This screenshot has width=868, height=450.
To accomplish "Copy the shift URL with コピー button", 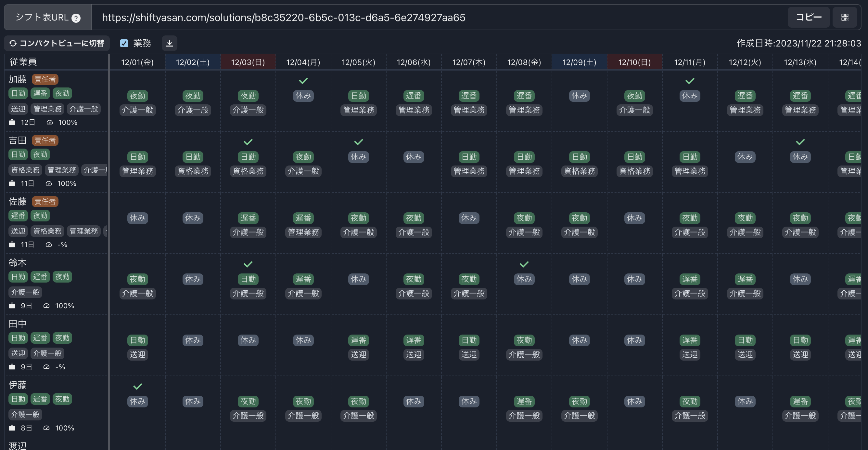I will 808,17.
